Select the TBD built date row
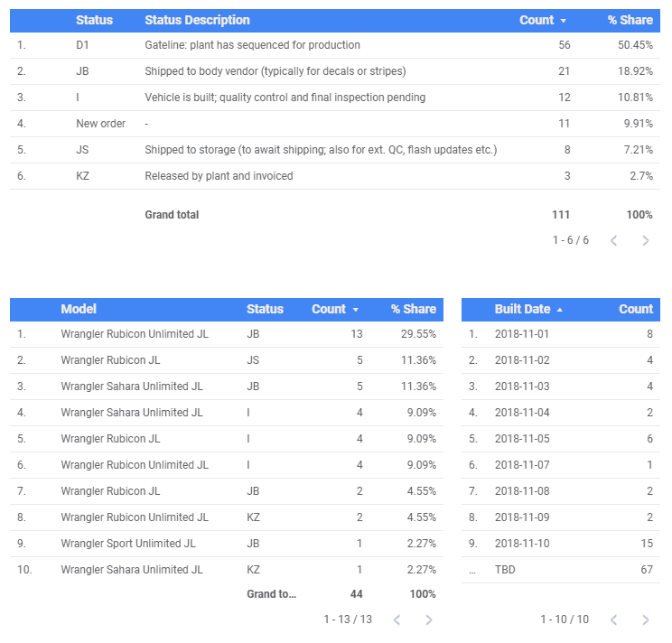Image resolution: width=672 pixels, height=643 pixels. 561,570
